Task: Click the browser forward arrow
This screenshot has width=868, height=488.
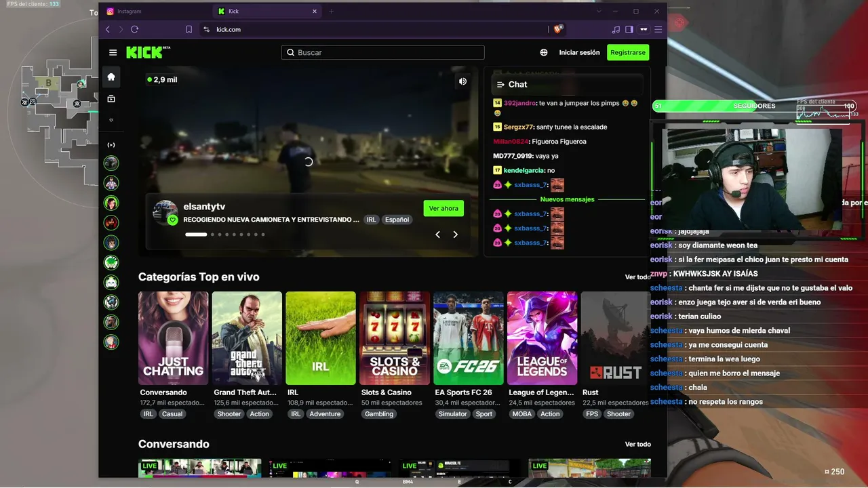Action: (121, 29)
